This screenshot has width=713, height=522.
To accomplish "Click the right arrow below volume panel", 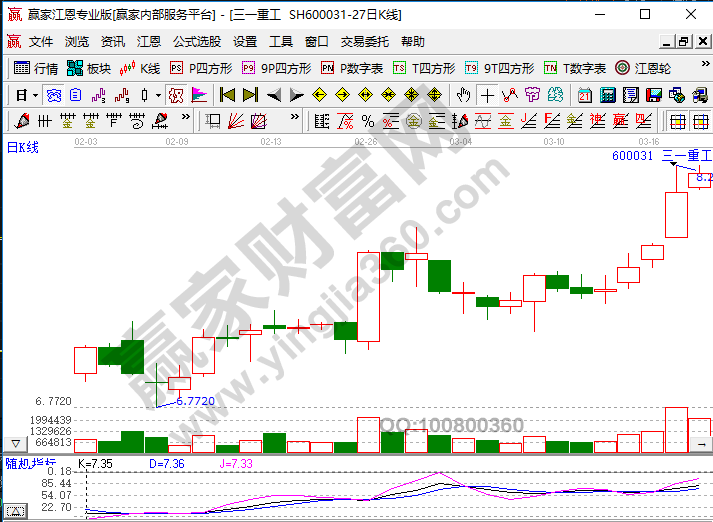I will click(701, 443).
